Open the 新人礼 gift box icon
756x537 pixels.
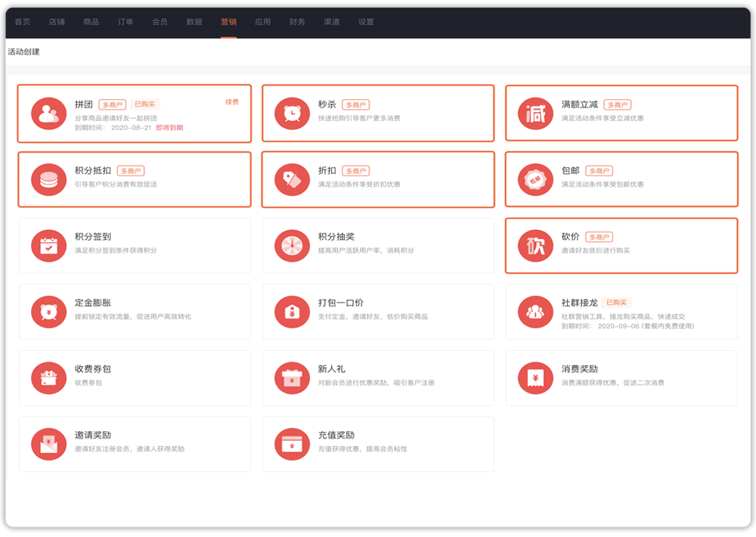tap(293, 378)
